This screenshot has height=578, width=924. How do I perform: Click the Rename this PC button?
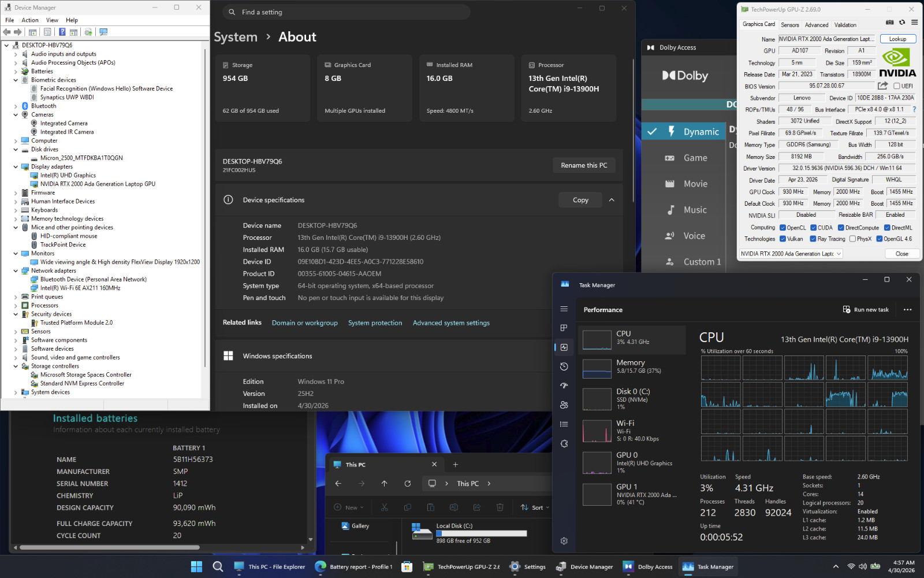584,165
